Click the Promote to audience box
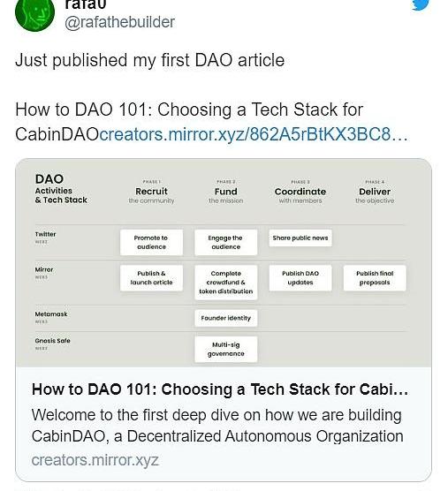This screenshot has height=491, width=448. pyautogui.click(x=151, y=242)
